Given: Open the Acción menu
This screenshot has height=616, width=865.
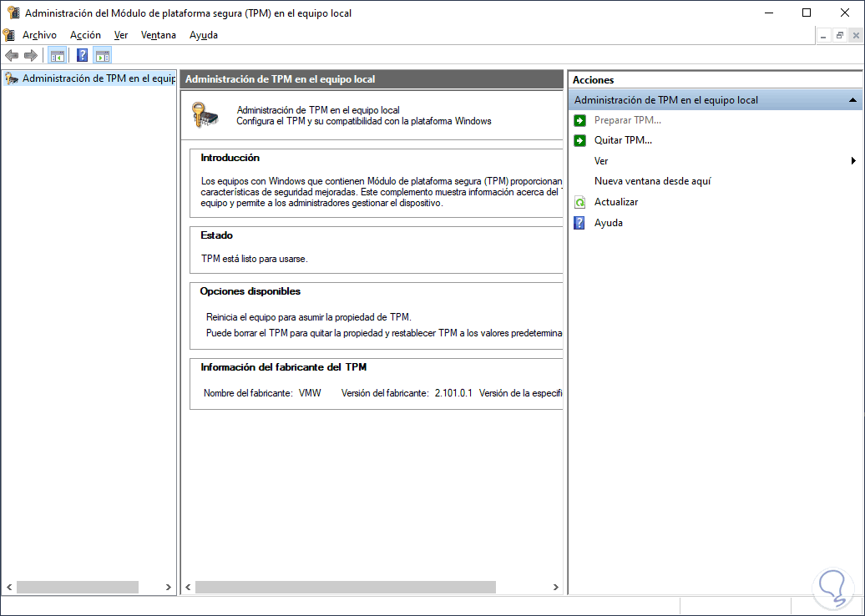Looking at the screenshot, I should coord(85,35).
